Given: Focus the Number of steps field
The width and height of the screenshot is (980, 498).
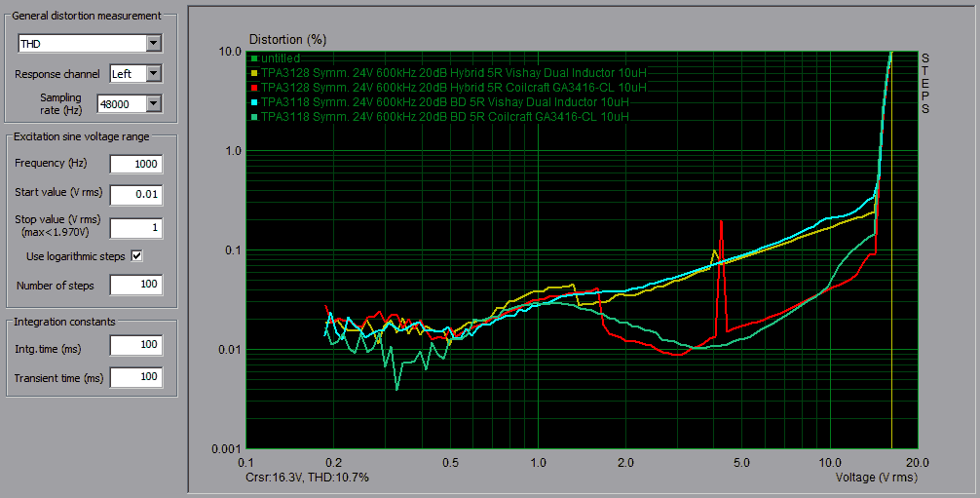Looking at the screenshot, I should click(x=135, y=286).
